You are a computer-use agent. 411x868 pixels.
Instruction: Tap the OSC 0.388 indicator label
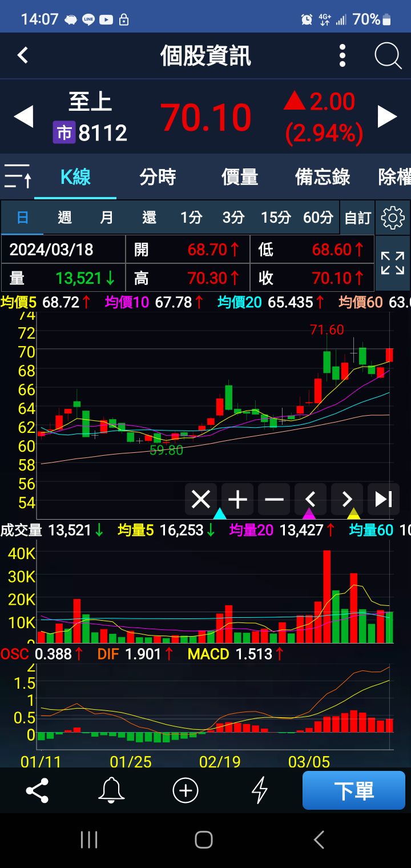click(x=42, y=654)
